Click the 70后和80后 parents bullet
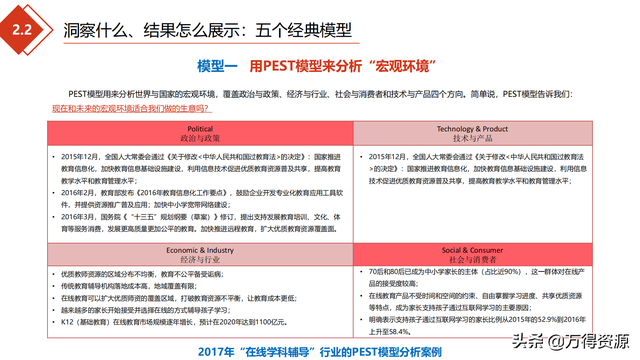Viewport: 640px width, 360px height. (473, 278)
